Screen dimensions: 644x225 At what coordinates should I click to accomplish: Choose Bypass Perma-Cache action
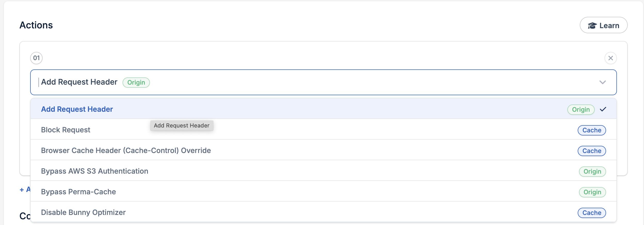[324, 191]
